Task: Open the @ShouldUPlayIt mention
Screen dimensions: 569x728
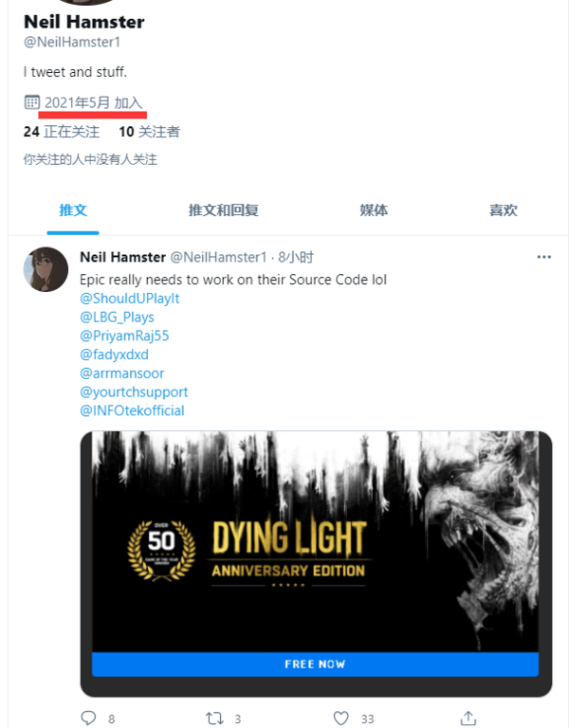Action: pos(130,298)
